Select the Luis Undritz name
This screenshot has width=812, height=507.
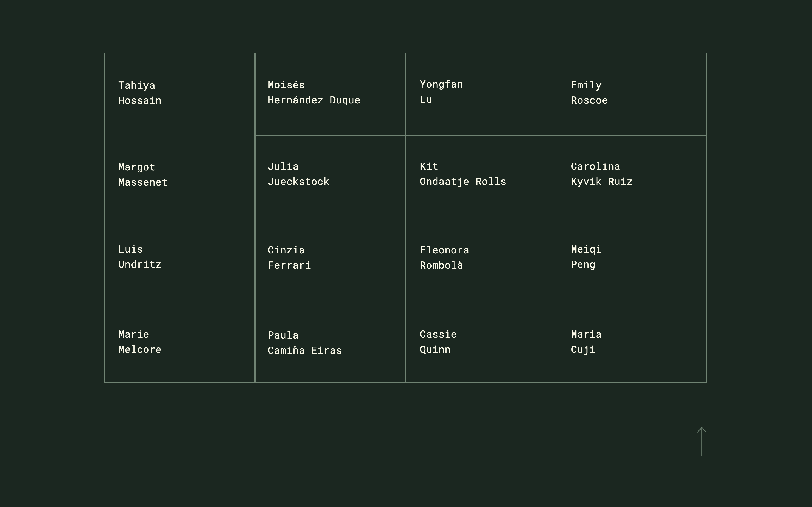pyautogui.click(x=140, y=257)
